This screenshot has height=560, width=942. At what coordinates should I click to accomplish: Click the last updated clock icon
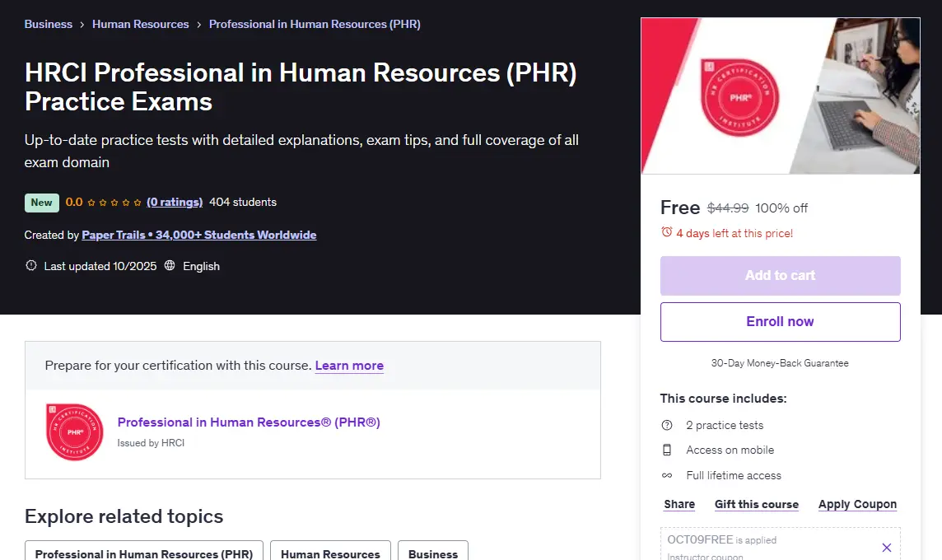tap(30, 265)
